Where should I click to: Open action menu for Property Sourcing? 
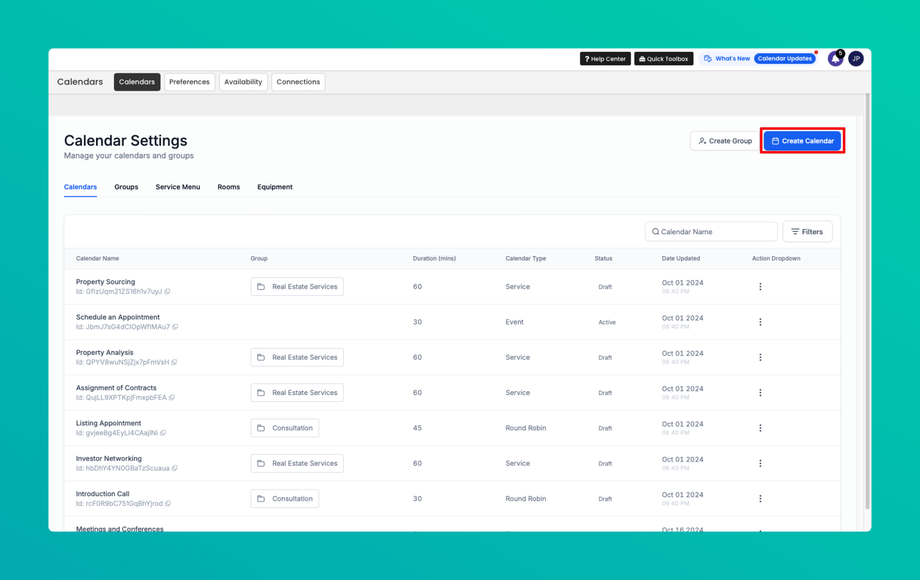click(x=760, y=287)
